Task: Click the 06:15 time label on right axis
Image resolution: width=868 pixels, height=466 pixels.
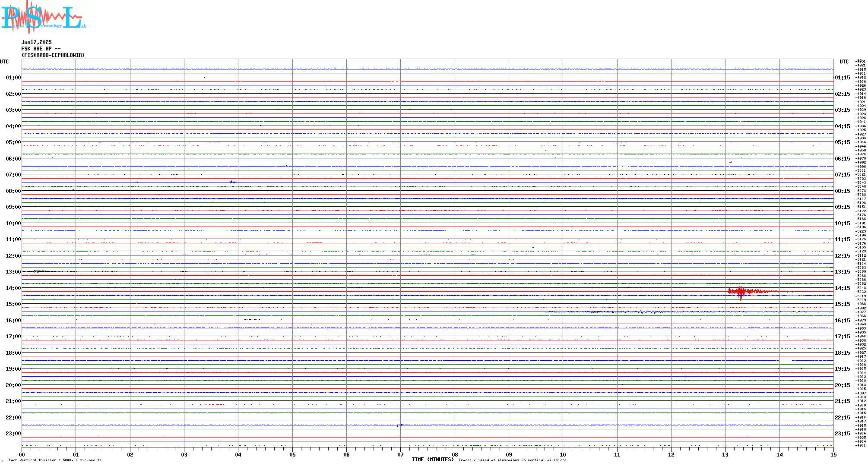Action: coord(843,159)
